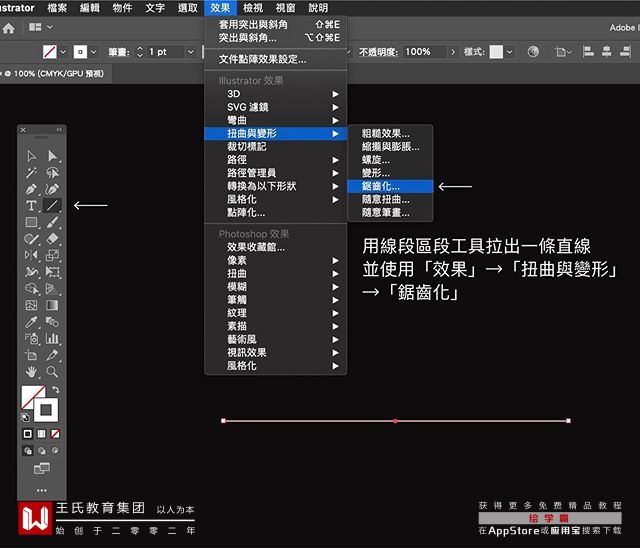
Task: Set paint mode to None
Action: [x=56, y=434]
